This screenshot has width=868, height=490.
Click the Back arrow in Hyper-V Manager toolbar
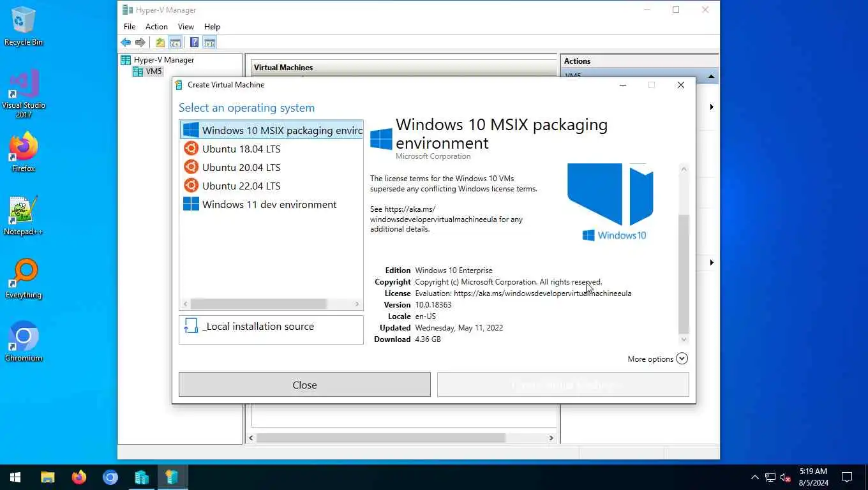[126, 43]
